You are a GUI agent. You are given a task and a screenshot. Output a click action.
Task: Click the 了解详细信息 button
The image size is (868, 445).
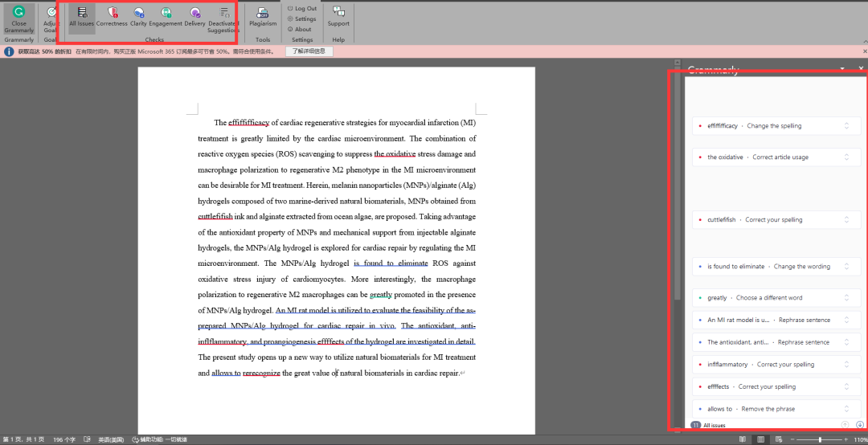pos(309,51)
